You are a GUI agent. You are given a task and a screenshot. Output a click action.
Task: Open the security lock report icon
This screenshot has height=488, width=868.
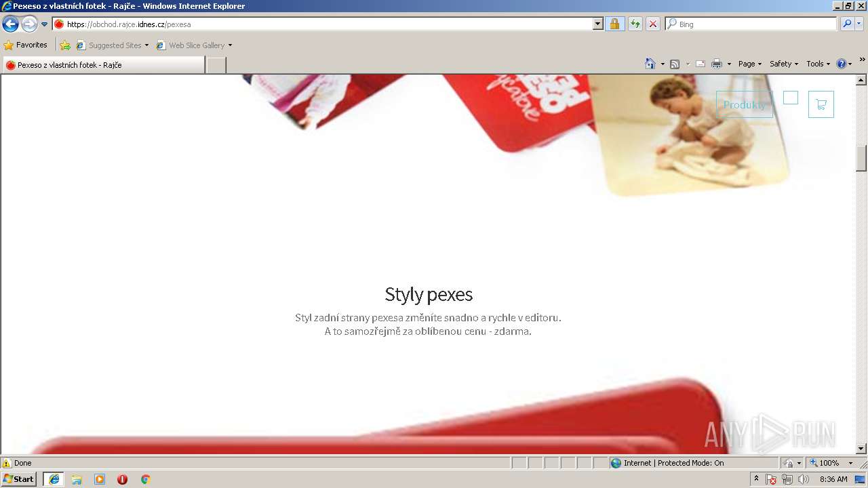pos(614,24)
